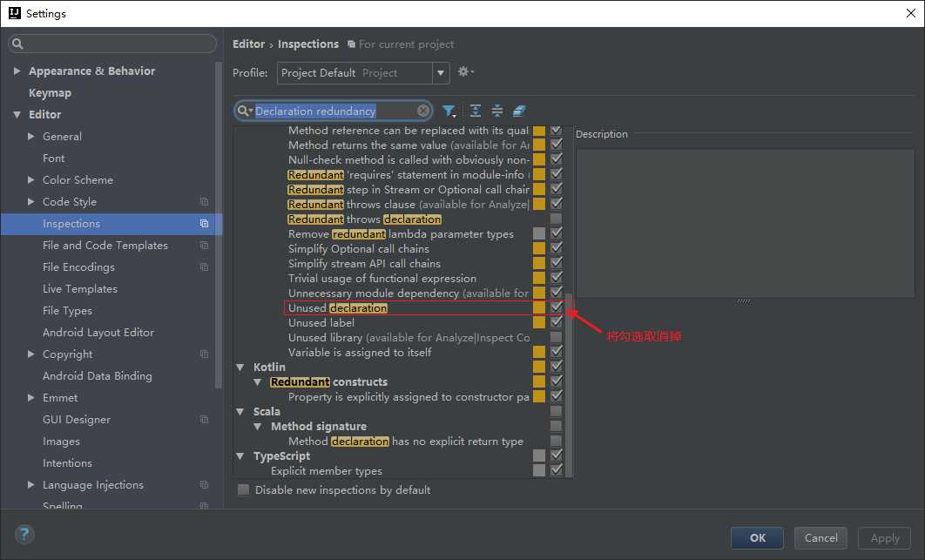Select Images in settings tree
925x560 pixels.
click(x=61, y=442)
